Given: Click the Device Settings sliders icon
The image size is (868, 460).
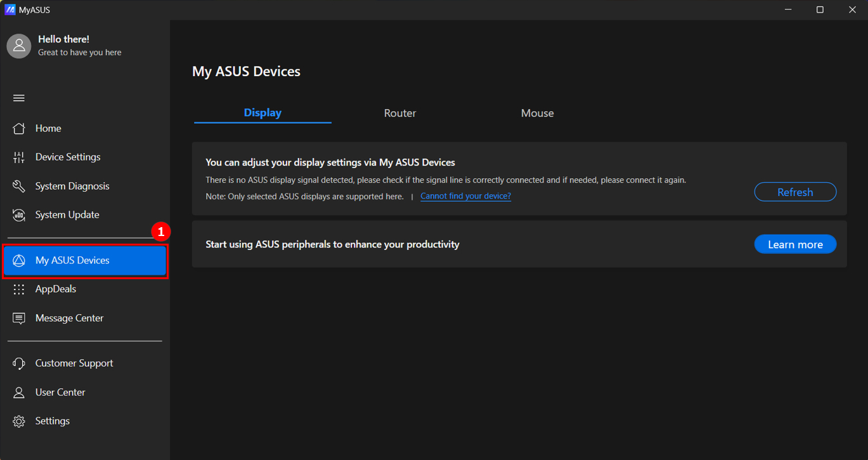Looking at the screenshot, I should point(19,157).
